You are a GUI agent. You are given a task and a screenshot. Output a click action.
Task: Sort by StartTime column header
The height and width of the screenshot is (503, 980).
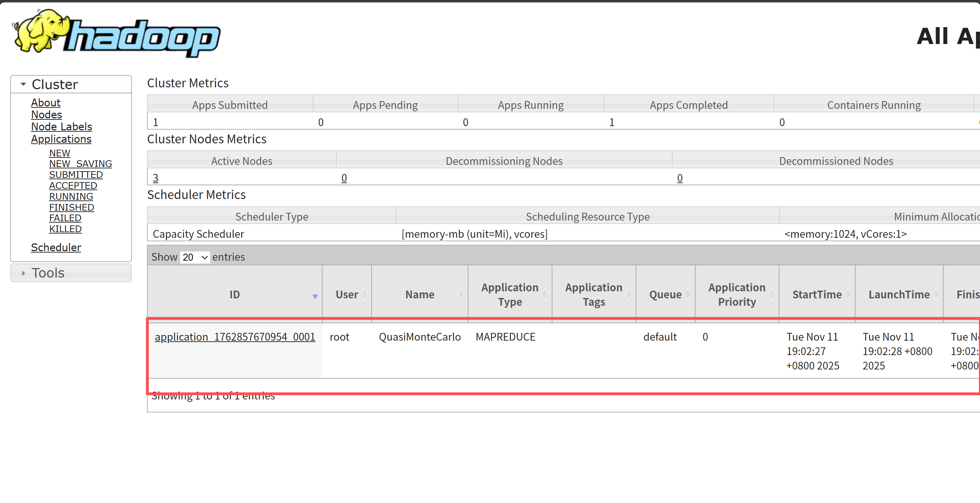(x=816, y=294)
